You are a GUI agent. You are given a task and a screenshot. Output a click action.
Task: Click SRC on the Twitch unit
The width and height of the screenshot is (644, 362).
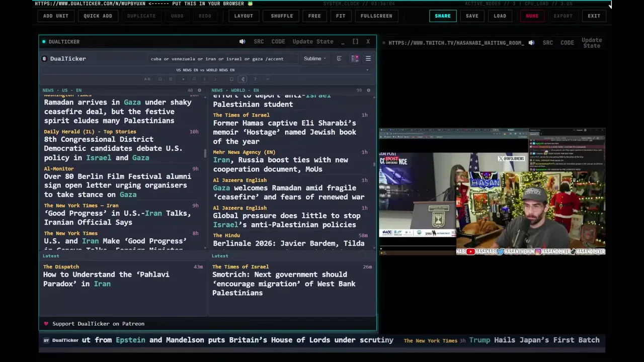pos(547,43)
